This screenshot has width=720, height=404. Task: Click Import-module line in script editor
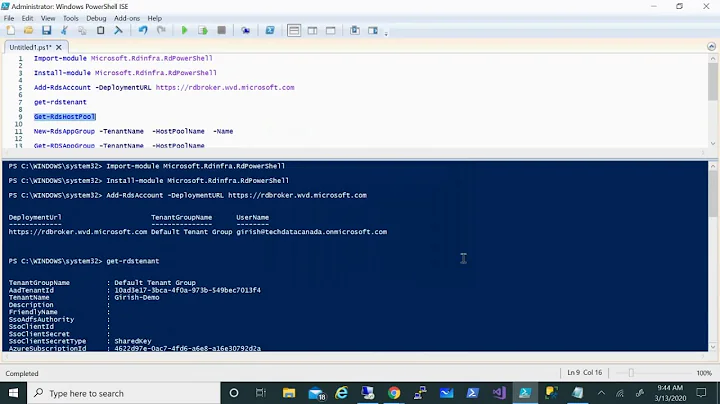click(x=123, y=58)
